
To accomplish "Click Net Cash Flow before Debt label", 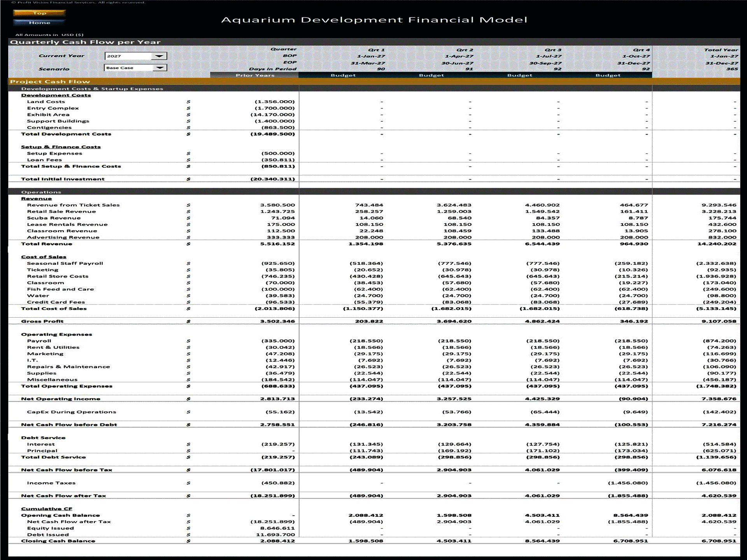I will pyautogui.click(x=69, y=425).
